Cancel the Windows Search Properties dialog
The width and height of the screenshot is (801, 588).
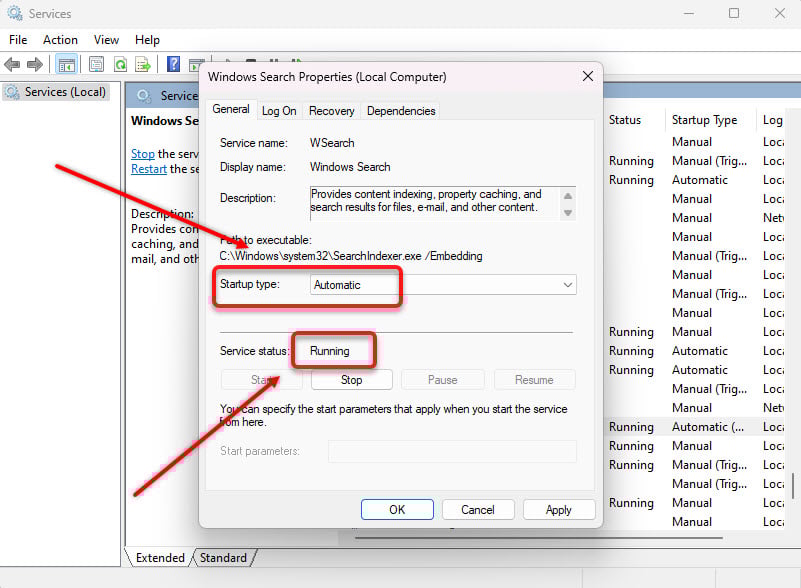pos(478,509)
